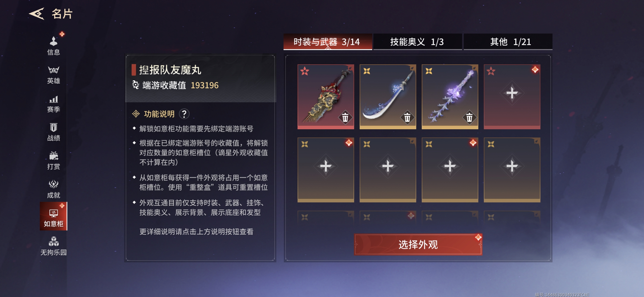Go back using the arrow beside 名片
644x297 pixels.
tap(37, 14)
